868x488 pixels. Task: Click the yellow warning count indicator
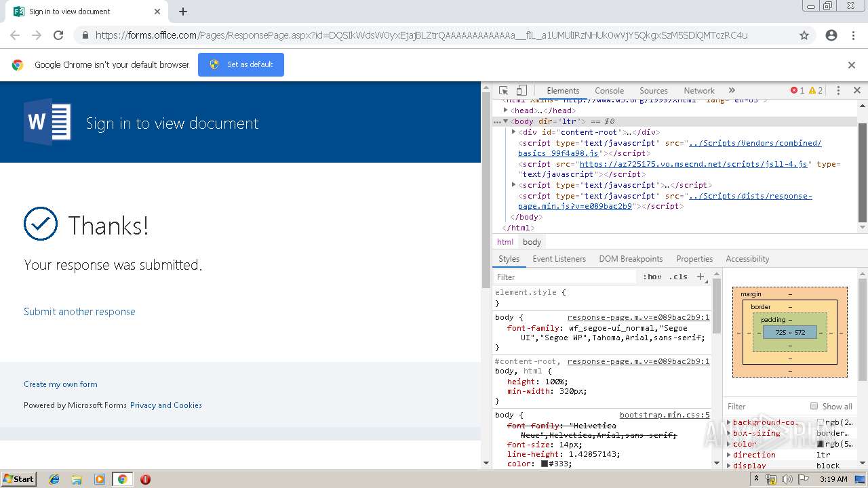(816, 90)
